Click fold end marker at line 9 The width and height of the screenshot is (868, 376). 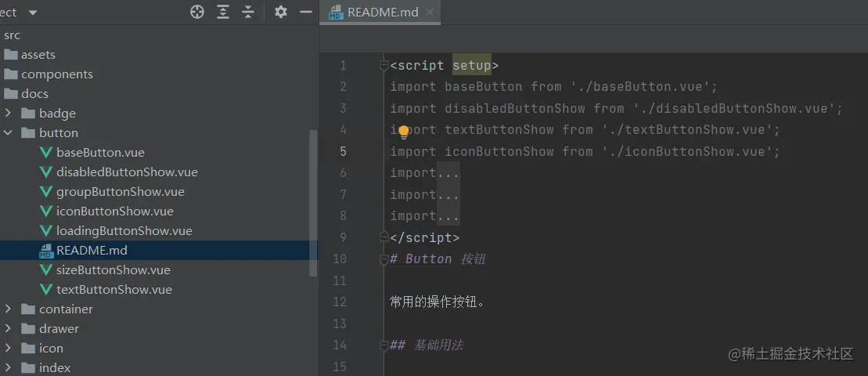coord(384,237)
